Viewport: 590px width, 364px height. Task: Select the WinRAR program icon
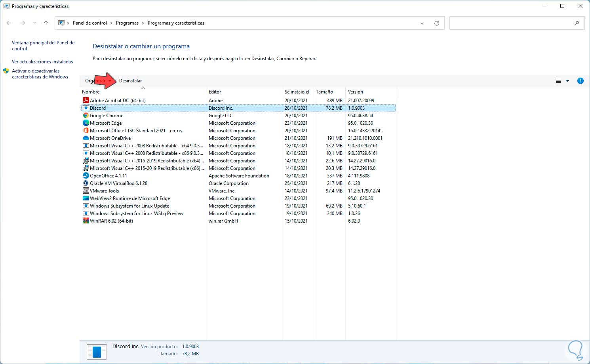tap(86, 221)
